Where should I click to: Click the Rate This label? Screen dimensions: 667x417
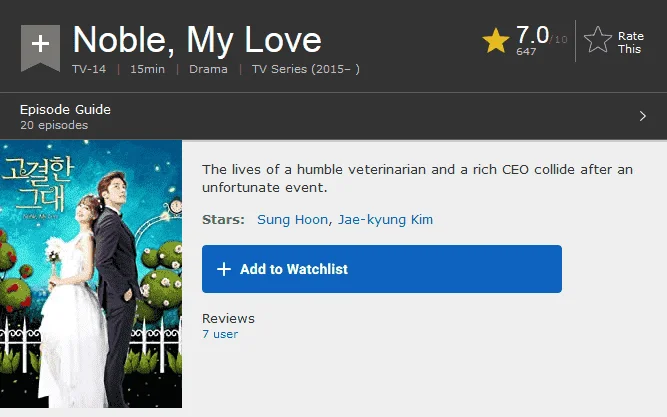coord(631,43)
